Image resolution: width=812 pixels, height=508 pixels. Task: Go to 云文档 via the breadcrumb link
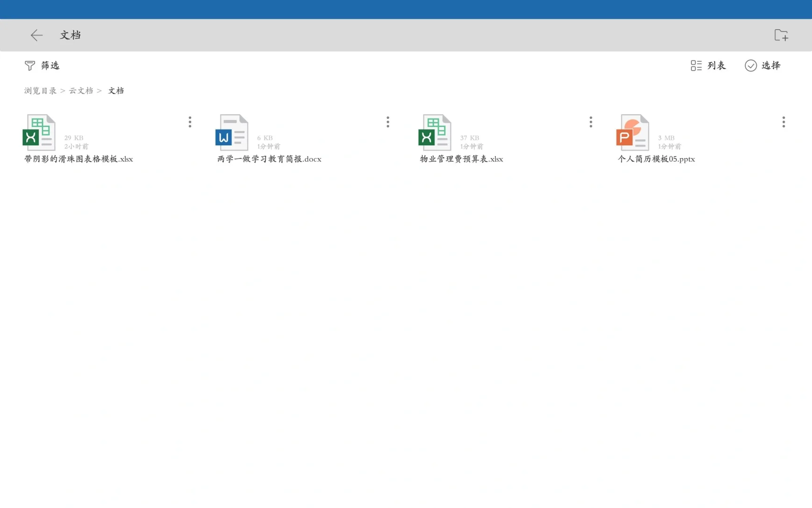point(81,90)
